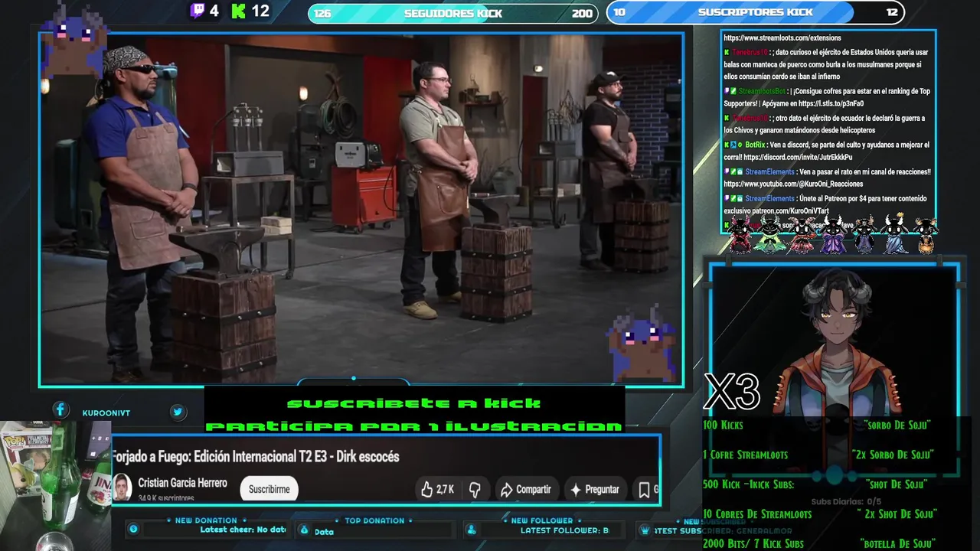Click the New Subscriber crown icon
Screen dimensions: 980x551
[x=645, y=530]
